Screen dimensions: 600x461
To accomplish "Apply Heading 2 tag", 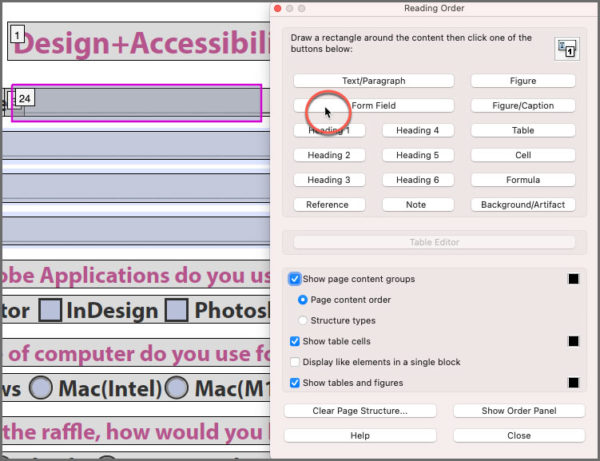I will click(329, 155).
